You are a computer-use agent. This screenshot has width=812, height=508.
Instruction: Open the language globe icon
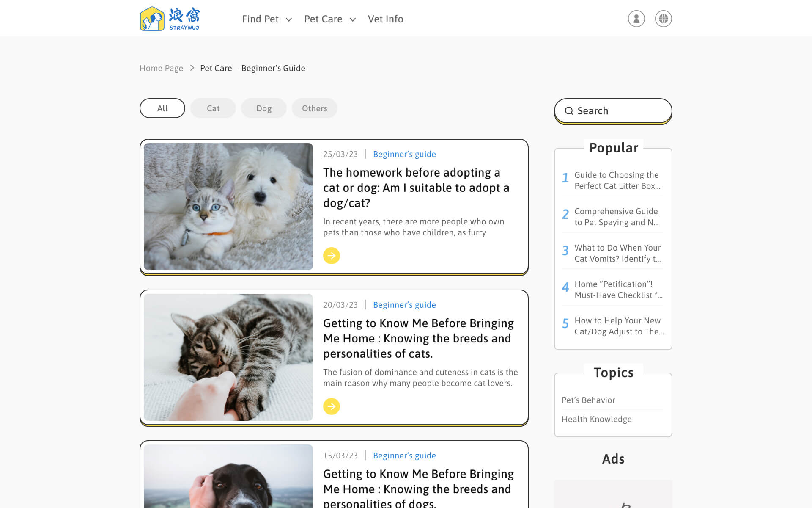pyautogui.click(x=663, y=19)
